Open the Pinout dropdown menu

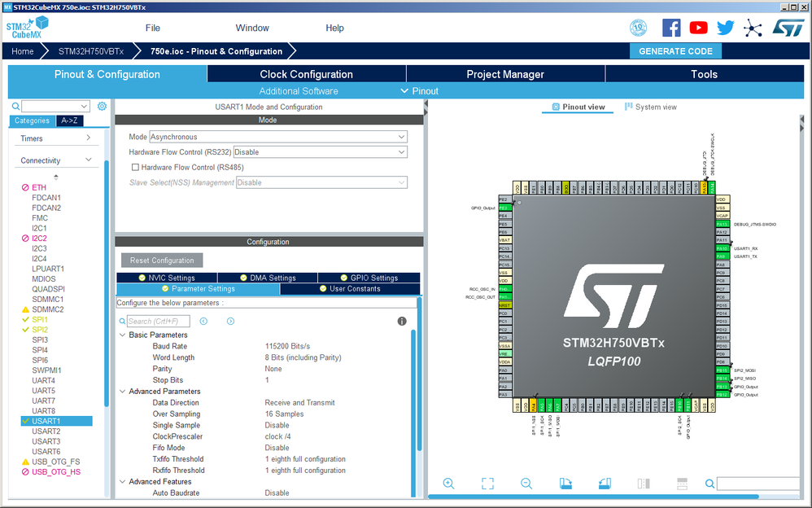(x=420, y=90)
